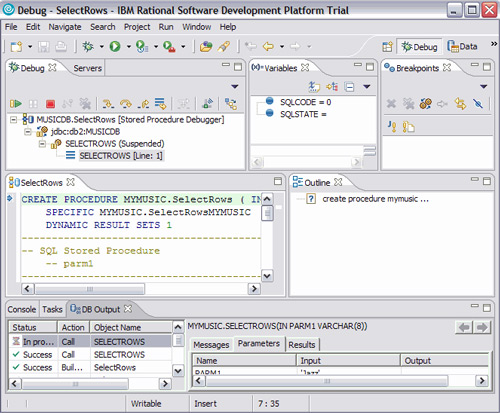Collapse the SELECTROWS (Suspended) node
This screenshot has width=500, height=413.
42,144
